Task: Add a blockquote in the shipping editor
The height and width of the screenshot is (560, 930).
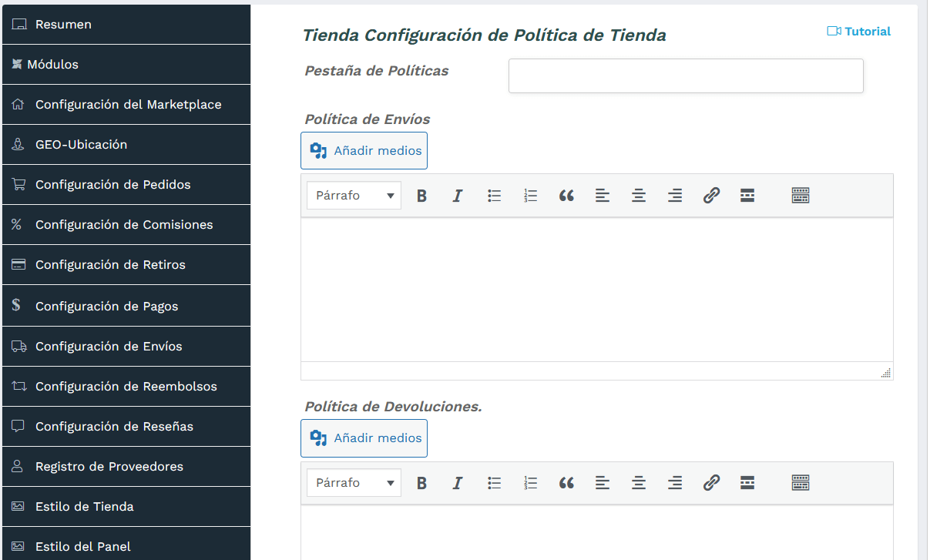Action: [566, 195]
